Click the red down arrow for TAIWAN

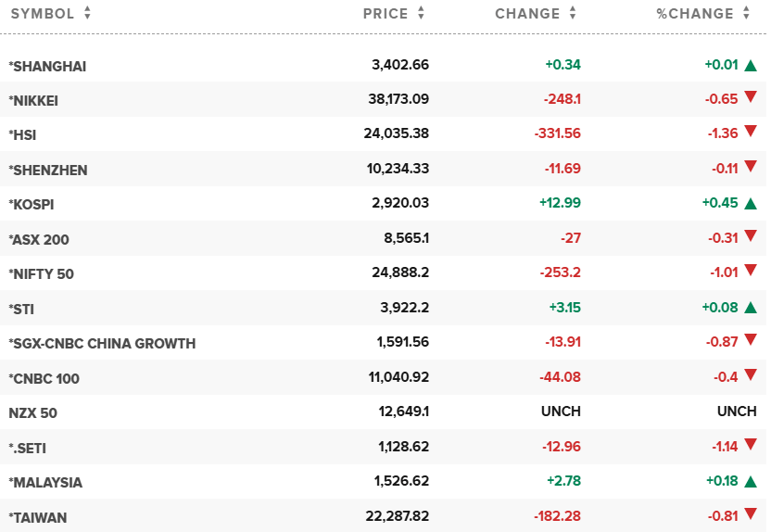[751, 515]
